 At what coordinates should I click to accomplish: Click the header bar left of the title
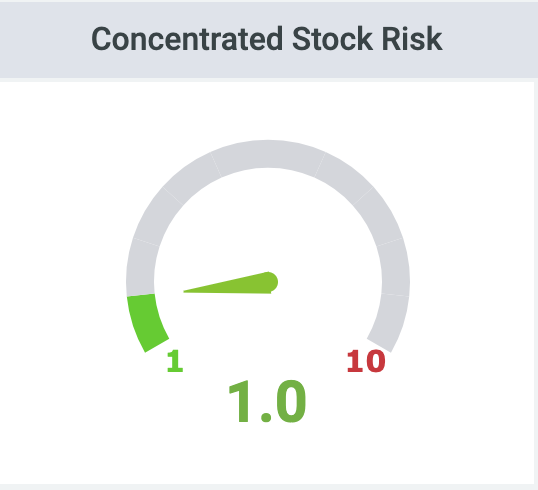(x=45, y=39)
